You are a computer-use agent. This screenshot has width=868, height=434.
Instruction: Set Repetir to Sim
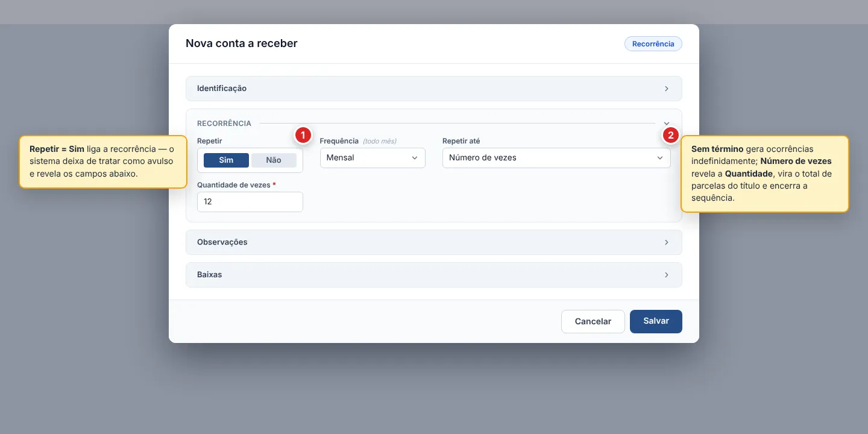pyautogui.click(x=226, y=160)
